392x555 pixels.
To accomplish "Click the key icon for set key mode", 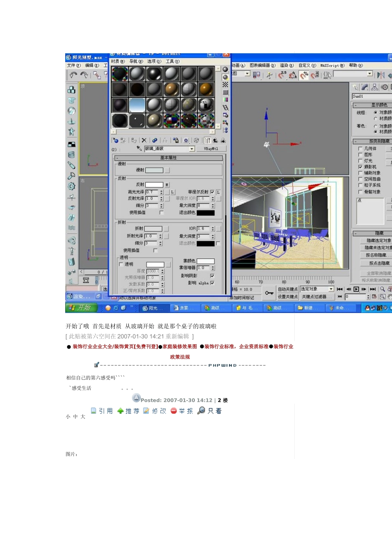I will [x=269, y=293].
